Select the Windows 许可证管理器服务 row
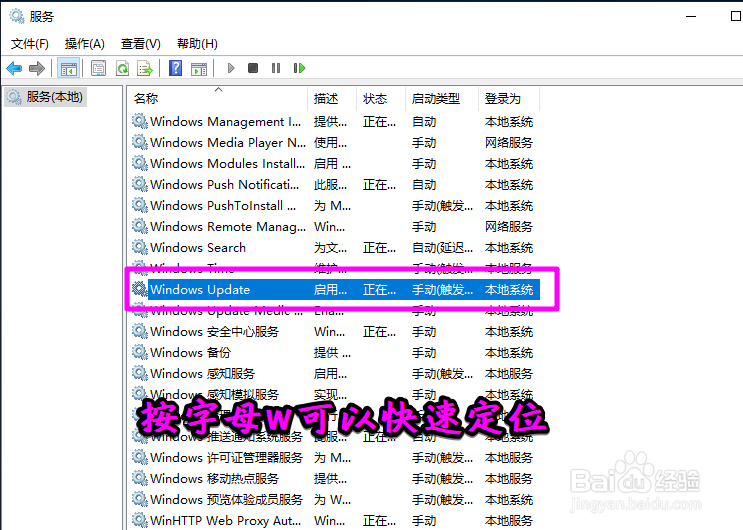Viewport: 743px width, 530px height. click(x=335, y=457)
